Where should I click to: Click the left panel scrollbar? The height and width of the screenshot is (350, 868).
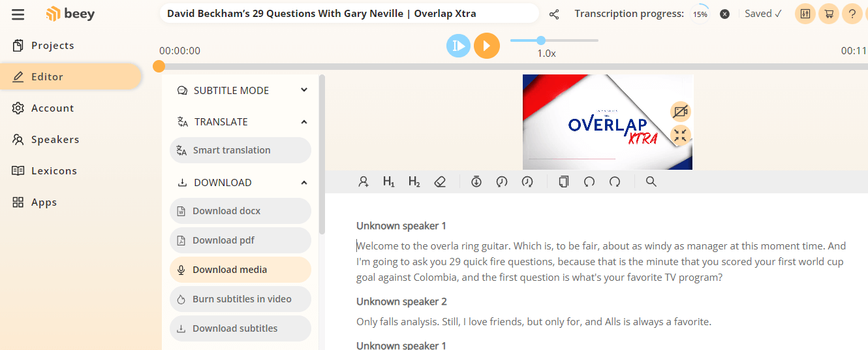tap(321, 155)
